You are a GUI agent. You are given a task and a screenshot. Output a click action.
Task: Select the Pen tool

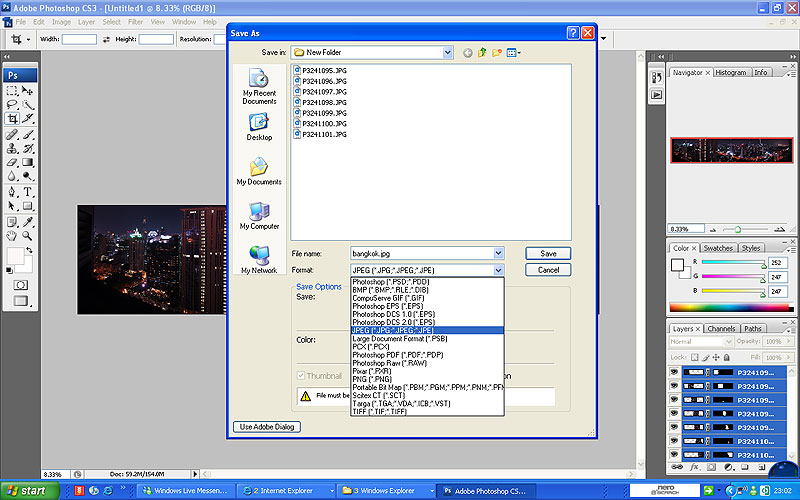point(12,192)
